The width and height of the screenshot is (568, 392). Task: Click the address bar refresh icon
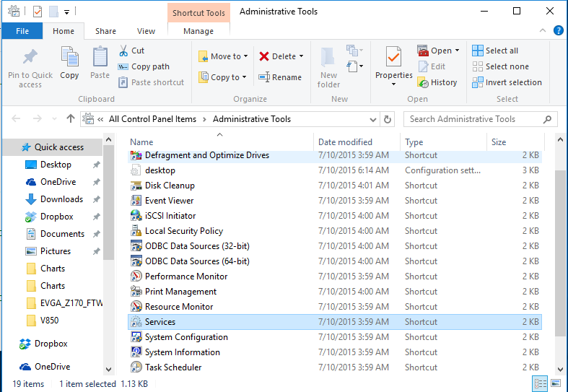click(388, 119)
